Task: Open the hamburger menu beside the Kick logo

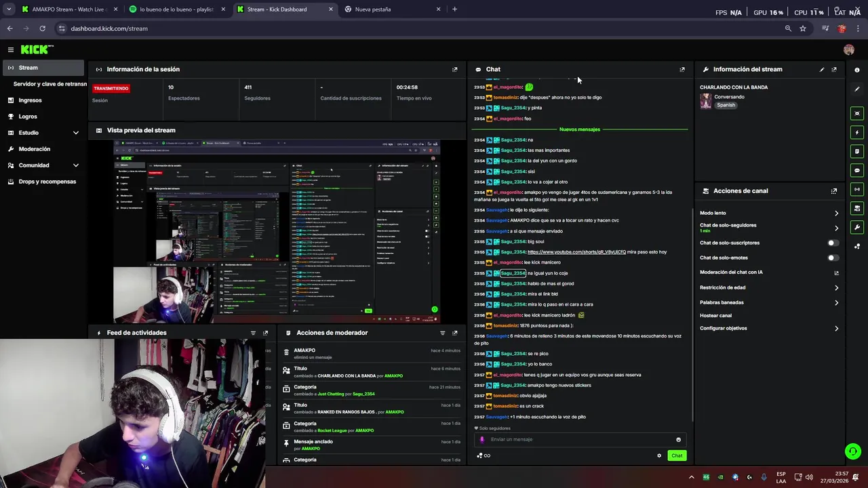Action: 11,49
